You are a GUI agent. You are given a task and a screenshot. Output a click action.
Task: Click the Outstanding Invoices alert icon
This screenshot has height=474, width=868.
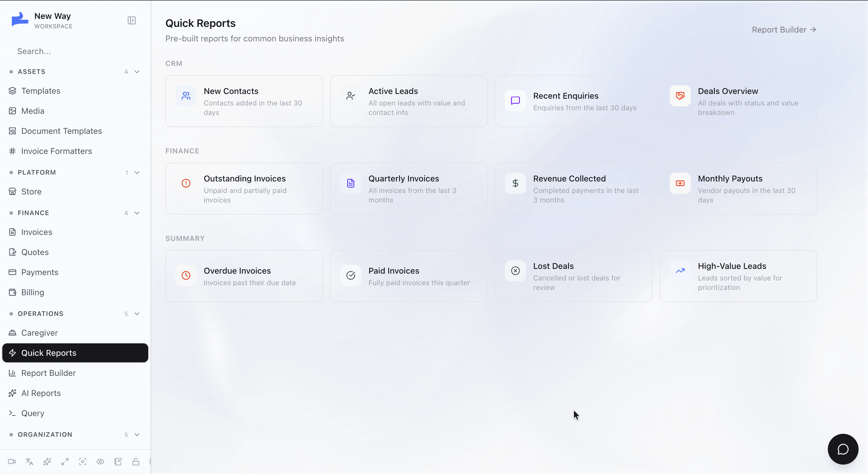tap(186, 183)
